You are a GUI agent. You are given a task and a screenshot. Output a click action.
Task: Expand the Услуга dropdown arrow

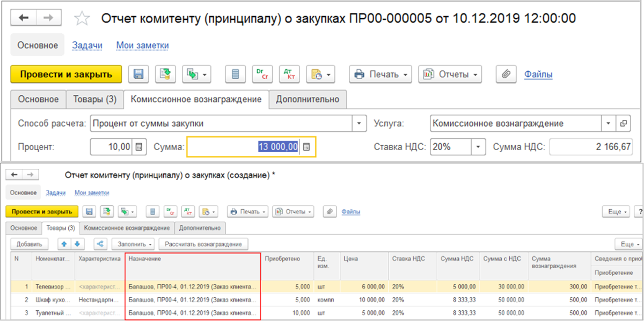(x=609, y=123)
